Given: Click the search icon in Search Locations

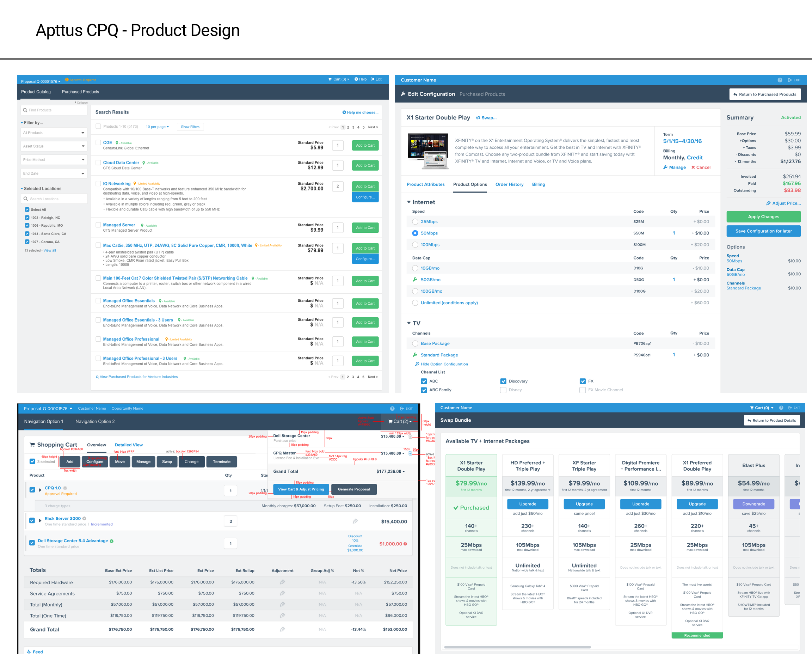Looking at the screenshot, I should pyautogui.click(x=26, y=199).
